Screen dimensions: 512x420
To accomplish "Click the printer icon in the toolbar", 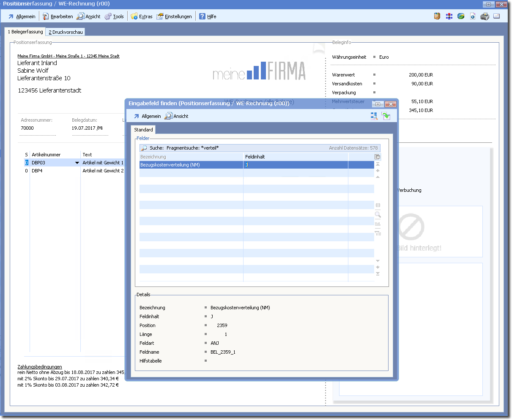I will [485, 16].
